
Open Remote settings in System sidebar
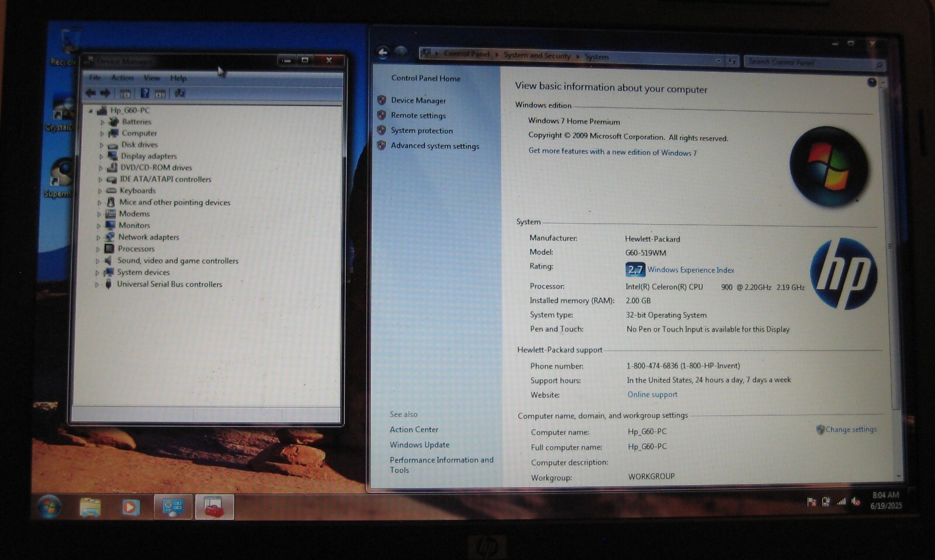418,116
